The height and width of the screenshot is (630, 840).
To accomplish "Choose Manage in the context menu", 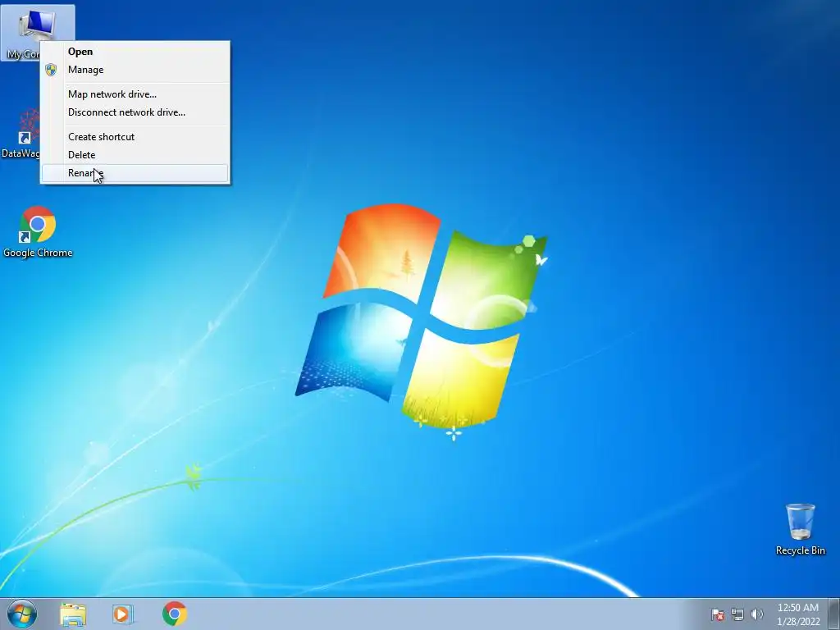I will (x=135, y=70).
